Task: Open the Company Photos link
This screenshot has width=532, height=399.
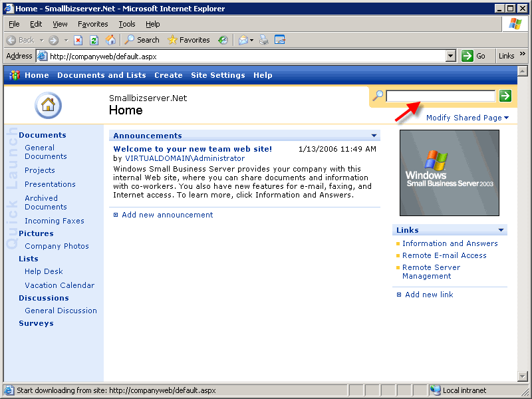Action: coord(57,246)
